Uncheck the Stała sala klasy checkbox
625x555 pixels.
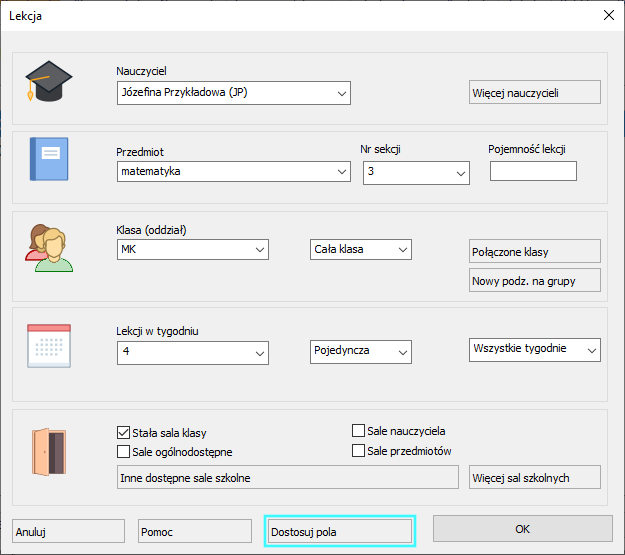click(124, 433)
